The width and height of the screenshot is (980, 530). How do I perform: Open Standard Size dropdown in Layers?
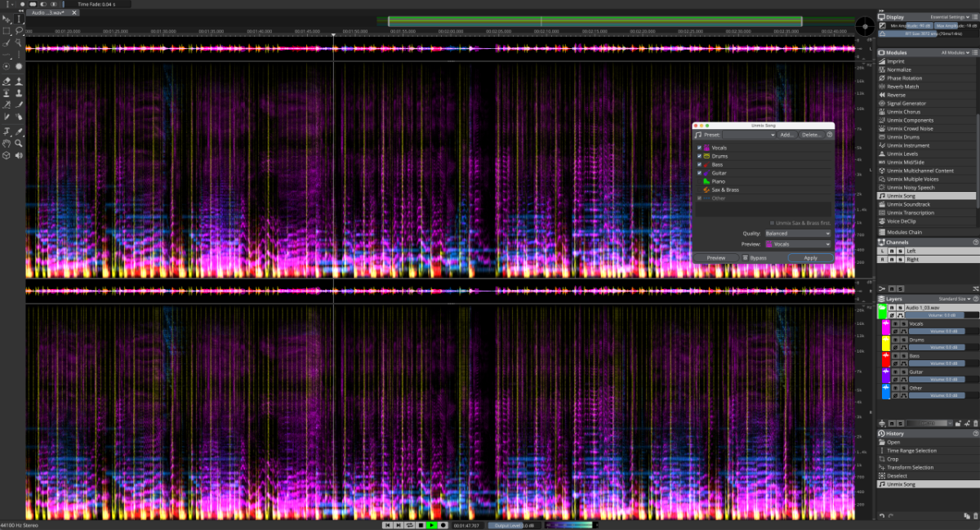click(955, 299)
